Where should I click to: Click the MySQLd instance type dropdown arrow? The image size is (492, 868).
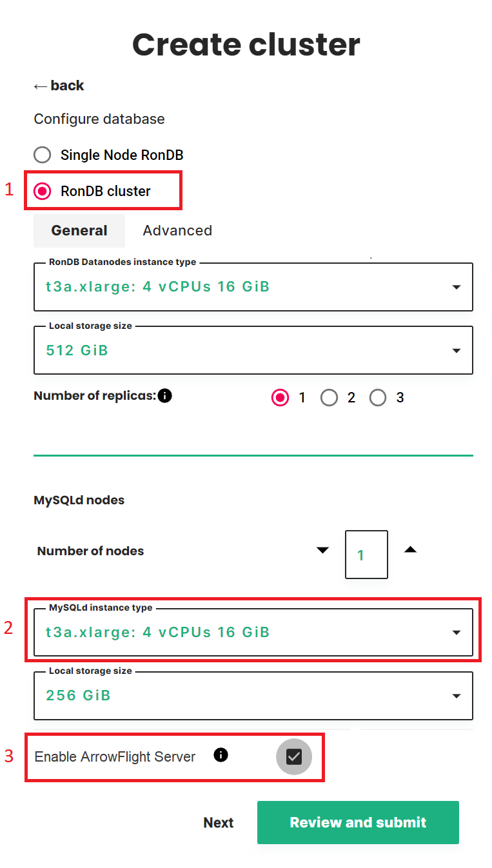point(457,633)
